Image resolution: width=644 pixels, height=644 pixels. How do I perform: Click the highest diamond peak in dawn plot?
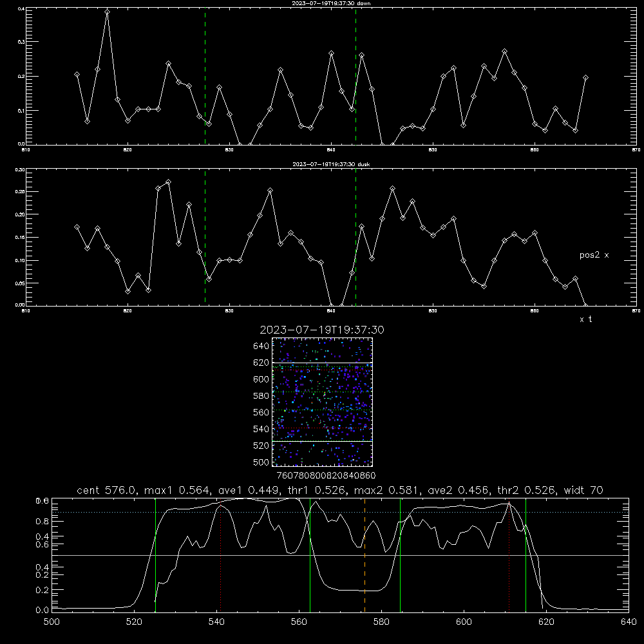coord(107,12)
